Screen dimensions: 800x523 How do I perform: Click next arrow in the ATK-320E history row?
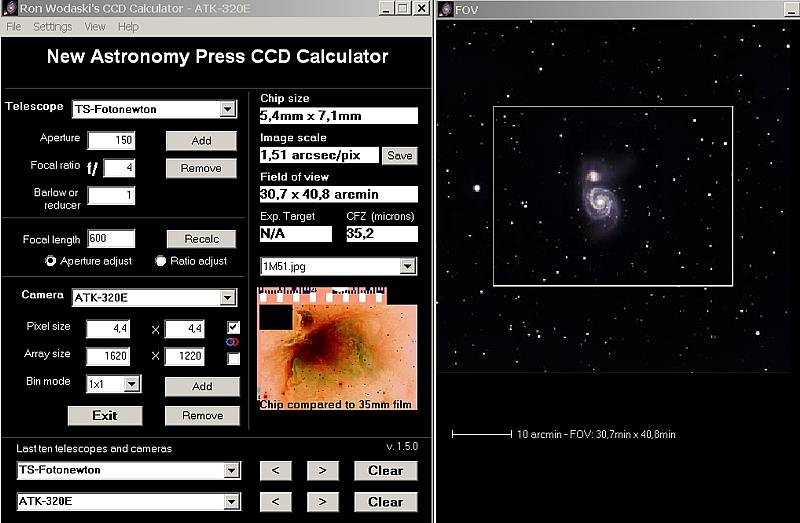coord(322,502)
